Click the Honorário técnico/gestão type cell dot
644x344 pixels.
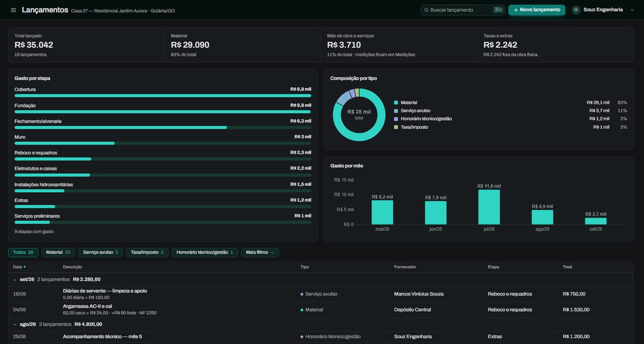302,336
